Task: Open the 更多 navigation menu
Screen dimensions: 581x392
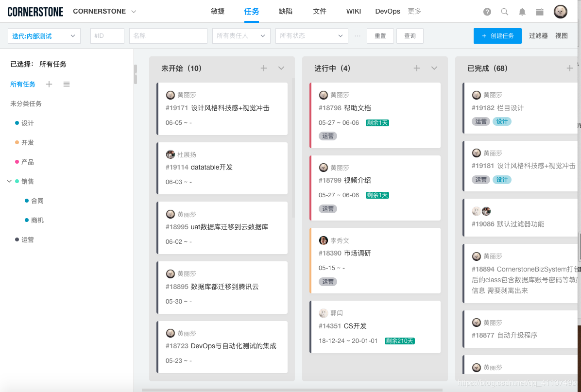Action: click(414, 12)
